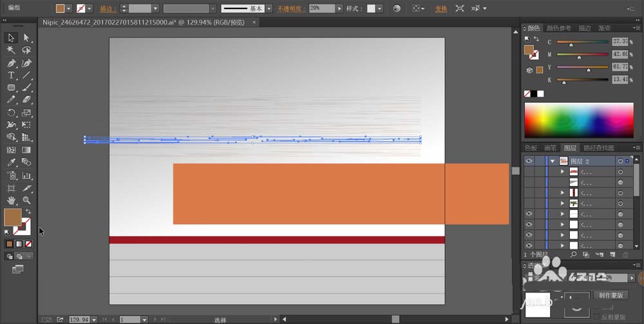Open the brush definition 基本 dropdown
Viewport: 644px width, 324px height.
click(x=269, y=8)
